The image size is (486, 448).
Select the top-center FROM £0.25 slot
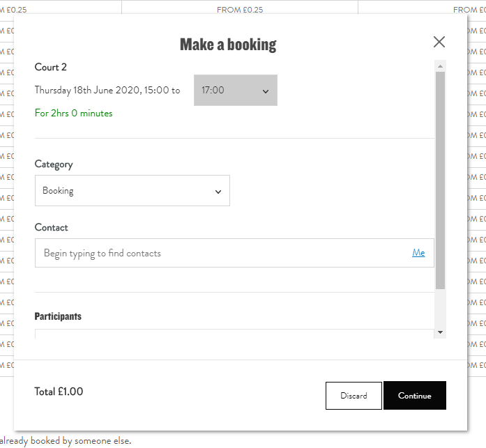[x=240, y=10]
